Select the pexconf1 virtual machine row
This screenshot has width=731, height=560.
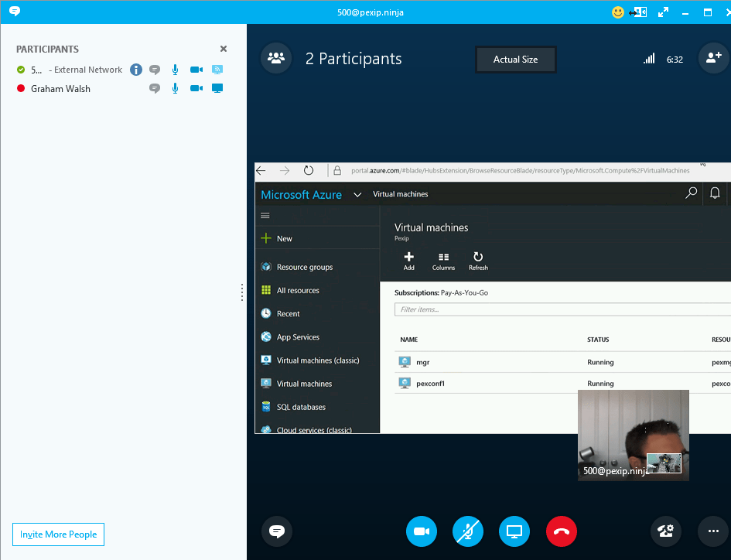(562, 384)
